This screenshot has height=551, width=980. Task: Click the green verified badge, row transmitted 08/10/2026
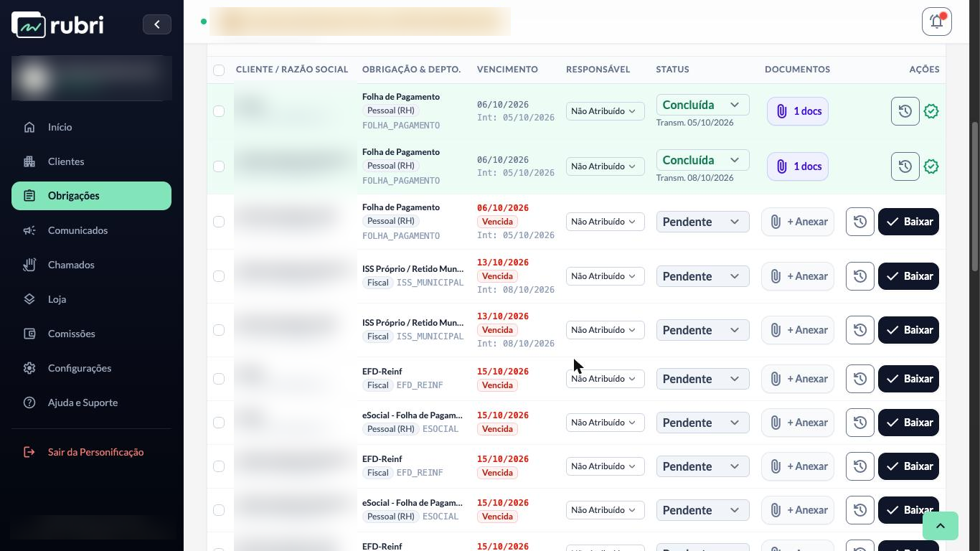(x=931, y=166)
